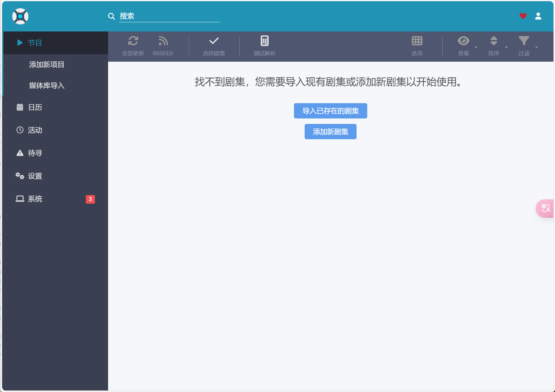Click 添加新剧集 button
The image size is (555, 392).
point(330,132)
